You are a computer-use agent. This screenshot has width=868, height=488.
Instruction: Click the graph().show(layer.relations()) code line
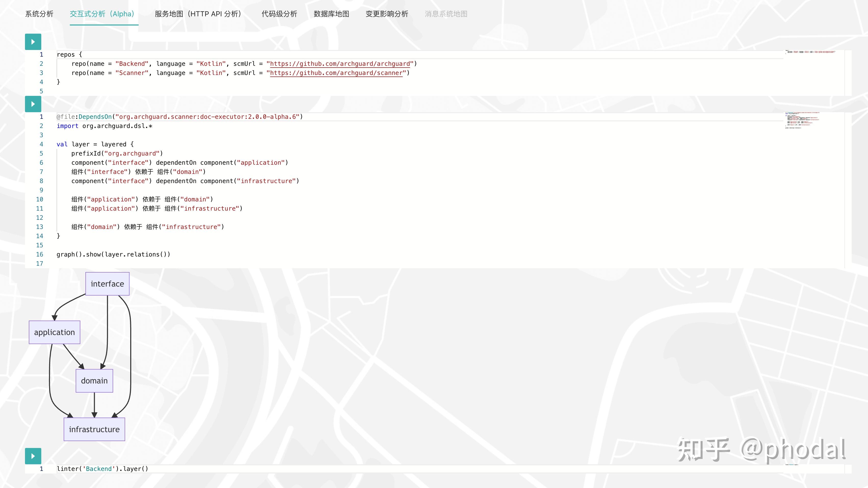113,254
